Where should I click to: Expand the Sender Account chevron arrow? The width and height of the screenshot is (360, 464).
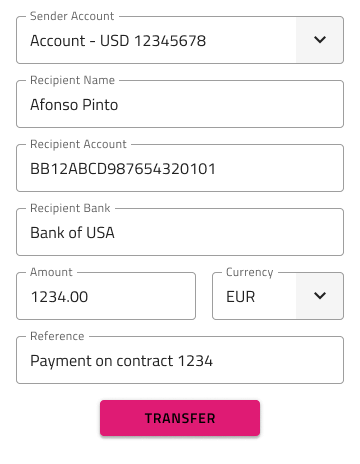click(x=320, y=40)
